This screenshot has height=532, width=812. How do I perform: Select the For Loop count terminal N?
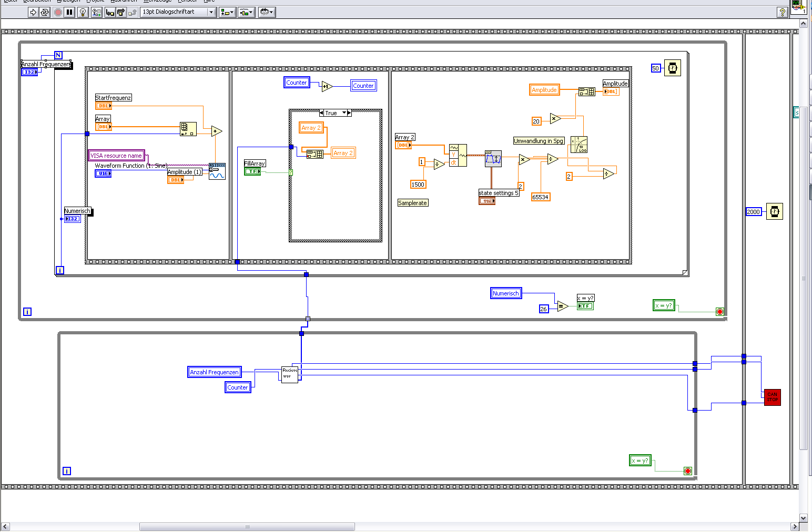[x=58, y=55]
